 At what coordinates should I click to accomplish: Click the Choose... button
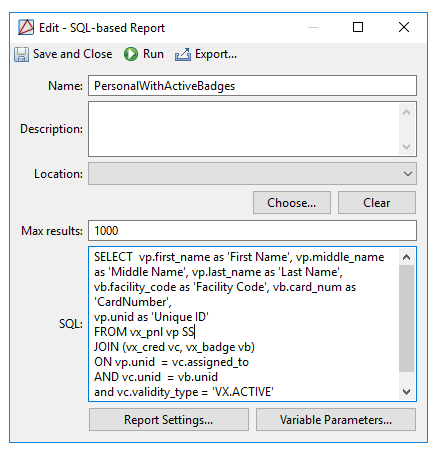(292, 203)
